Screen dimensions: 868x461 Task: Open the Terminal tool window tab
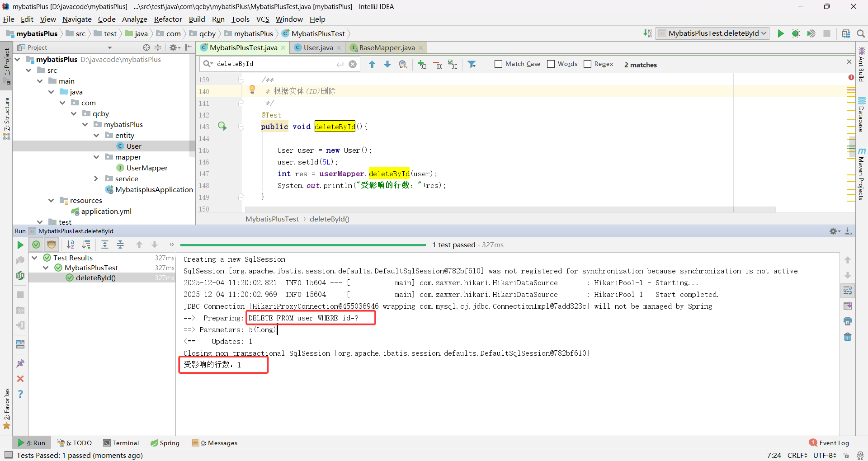coord(121,443)
